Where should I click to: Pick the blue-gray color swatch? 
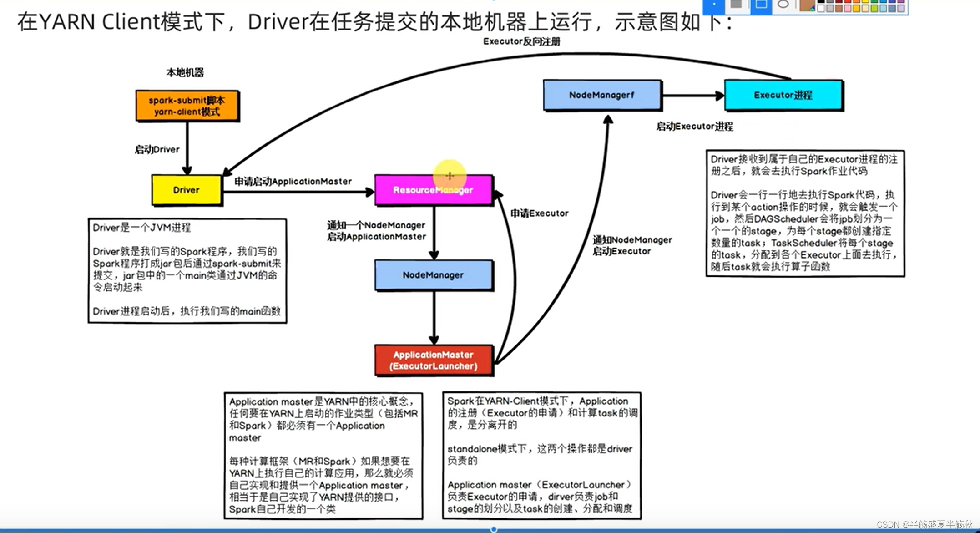892,8
